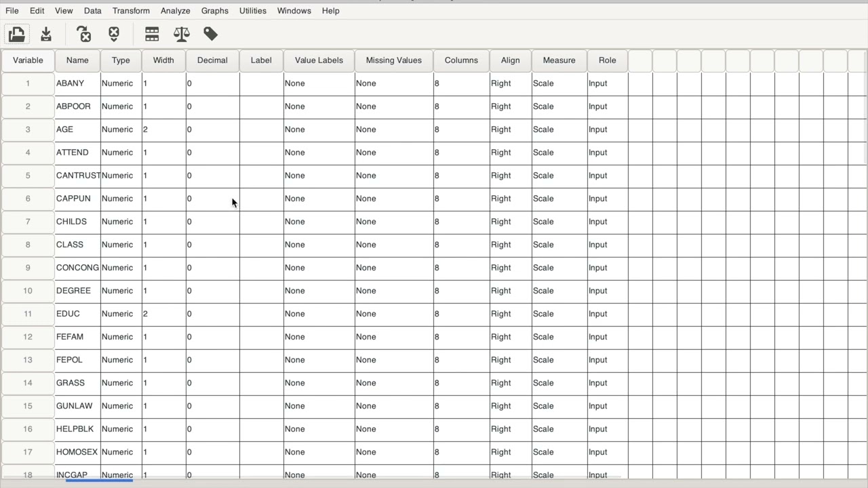Click the Columns column header
Image resolution: width=868 pixels, height=488 pixels.
tap(461, 60)
